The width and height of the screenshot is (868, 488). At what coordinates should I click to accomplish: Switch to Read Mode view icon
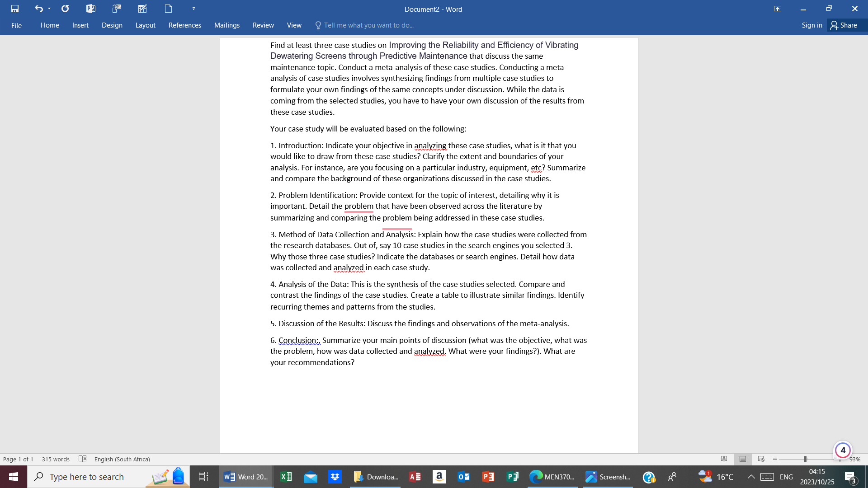pyautogui.click(x=724, y=459)
